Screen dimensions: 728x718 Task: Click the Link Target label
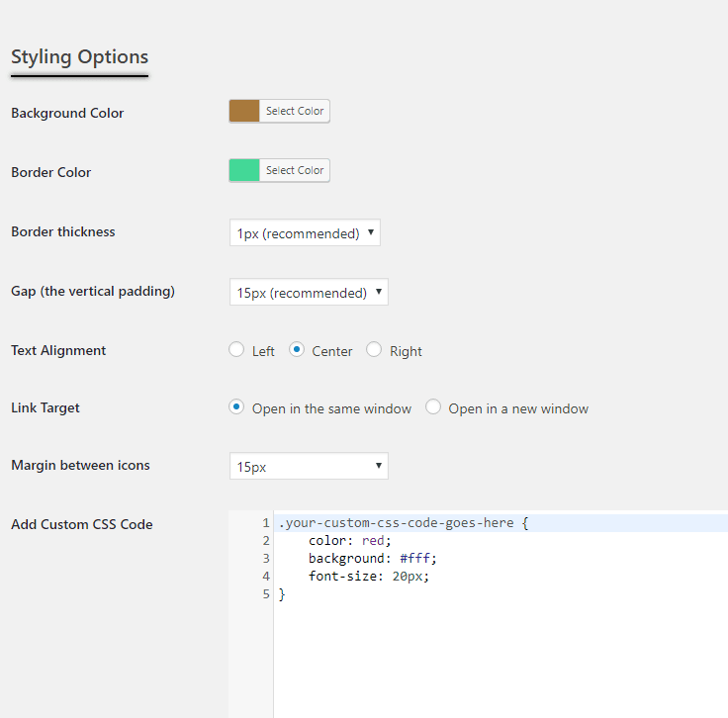[x=45, y=408]
